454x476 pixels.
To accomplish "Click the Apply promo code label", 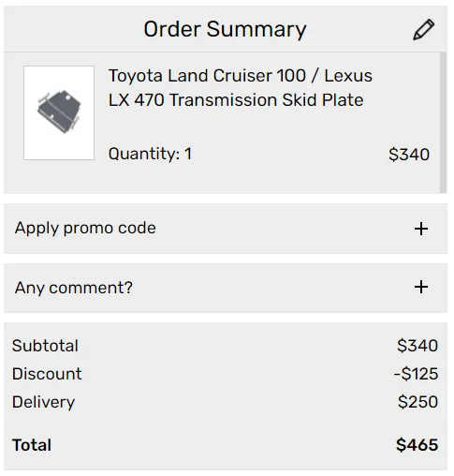I will coord(85,228).
